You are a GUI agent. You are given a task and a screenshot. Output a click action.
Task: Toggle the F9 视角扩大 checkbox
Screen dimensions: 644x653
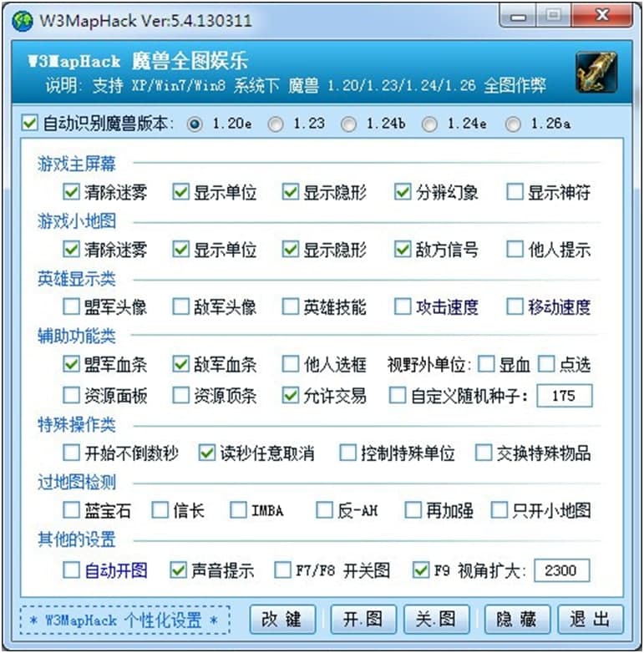pos(421,570)
